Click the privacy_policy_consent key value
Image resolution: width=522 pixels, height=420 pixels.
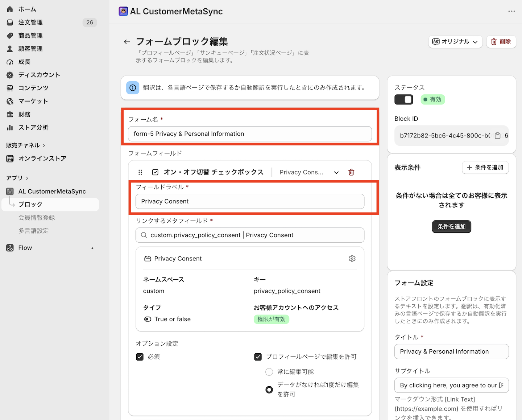287,291
